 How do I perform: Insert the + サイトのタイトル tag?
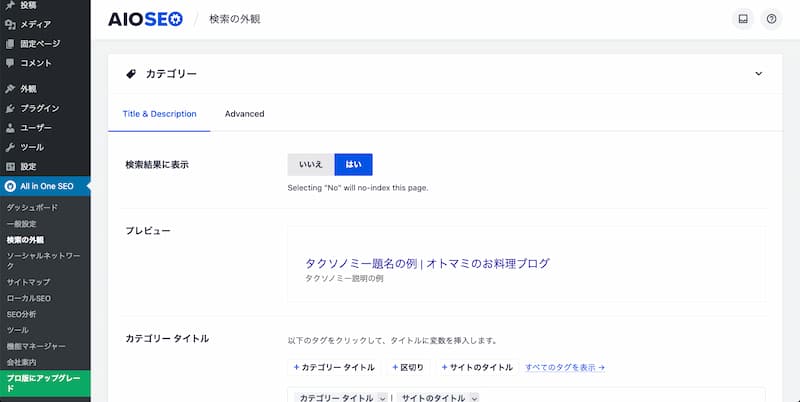(477, 367)
